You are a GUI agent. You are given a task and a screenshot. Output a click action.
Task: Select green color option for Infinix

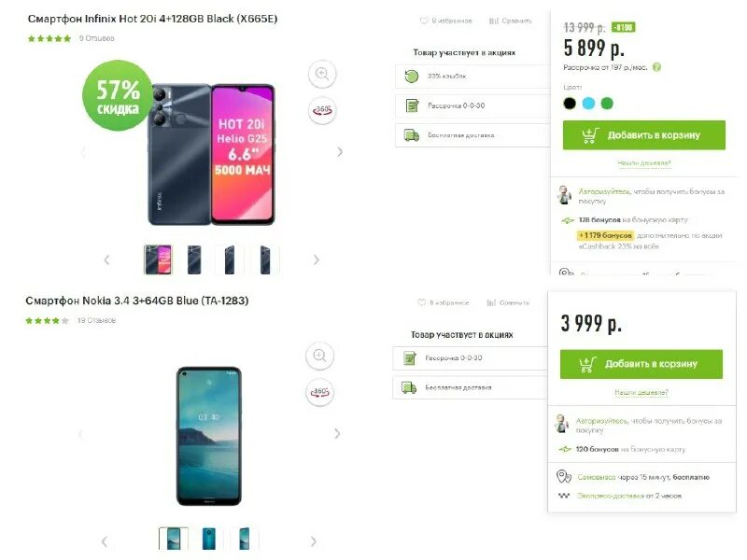tap(607, 103)
